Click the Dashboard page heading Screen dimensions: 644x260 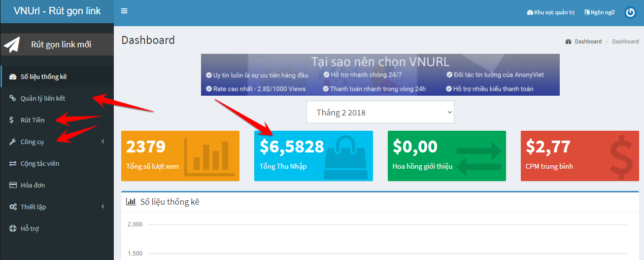click(148, 40)
